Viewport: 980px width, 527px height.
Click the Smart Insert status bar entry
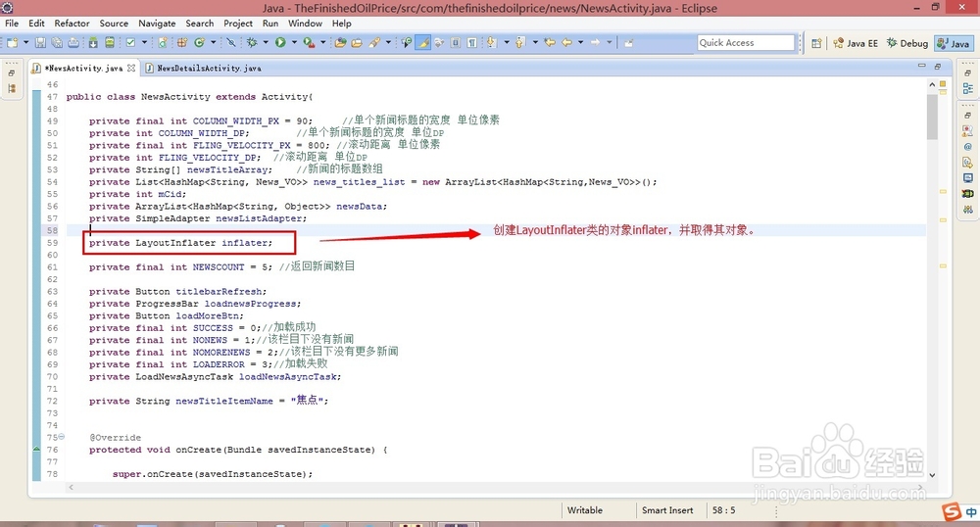tap(667, 510)
